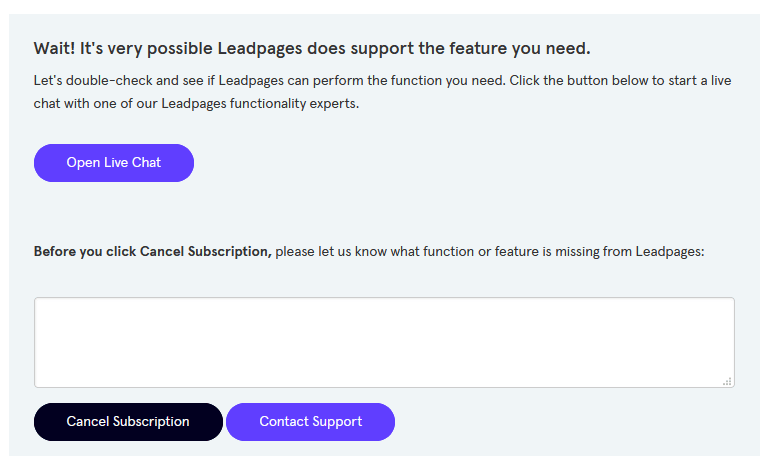Click the bottom edge of feedback textarea
Viewport: 768px width, 463px height.
coord(384,386)
